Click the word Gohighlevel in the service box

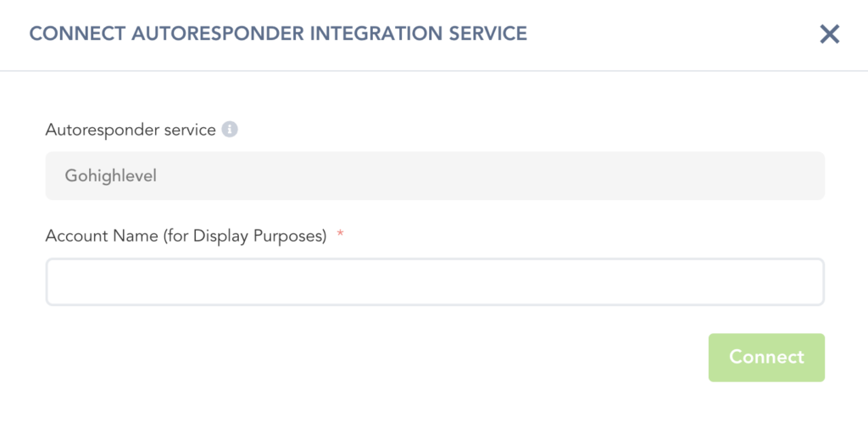pyautogui.click(x=111, y=176)
